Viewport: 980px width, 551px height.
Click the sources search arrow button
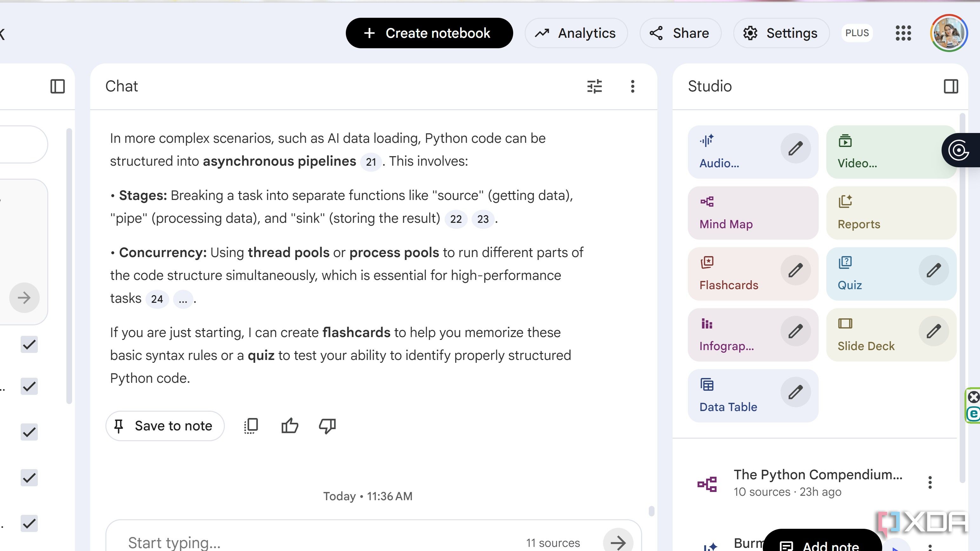click(x=24, y=298)
